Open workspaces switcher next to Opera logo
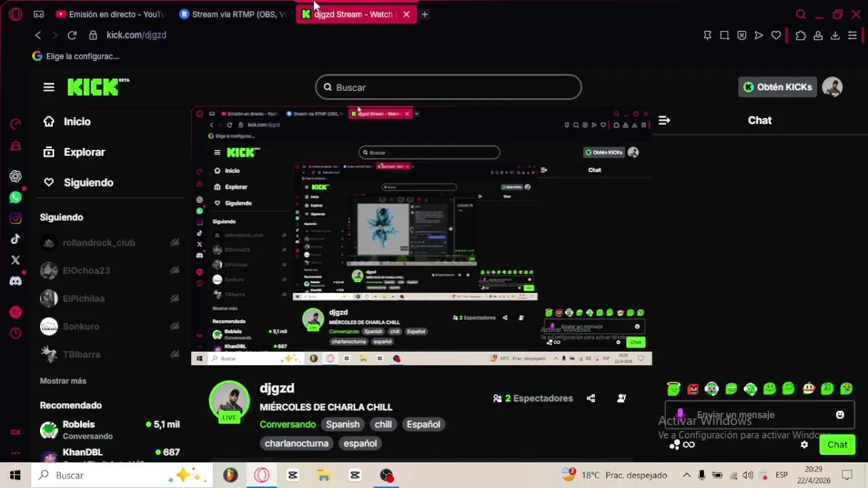This screenshot has height=488, width=868. click(x=39, y=14)
